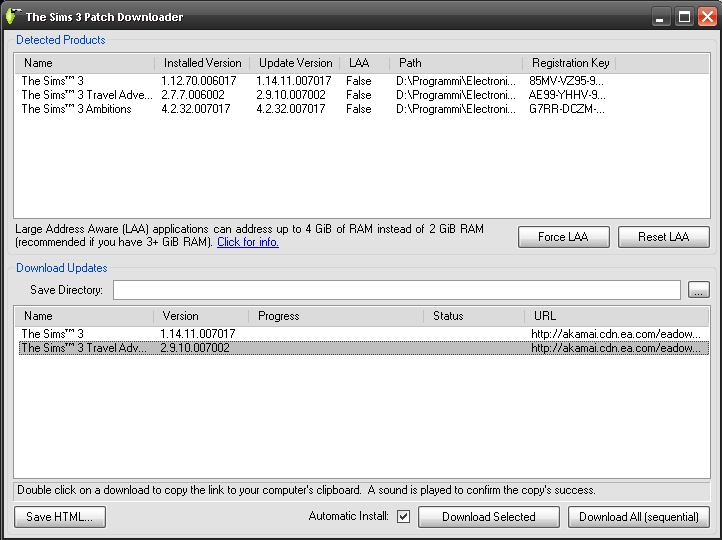Click version 2.9.10.007002 in download list
The image size is (722, 540).
[x=195, y=348]
